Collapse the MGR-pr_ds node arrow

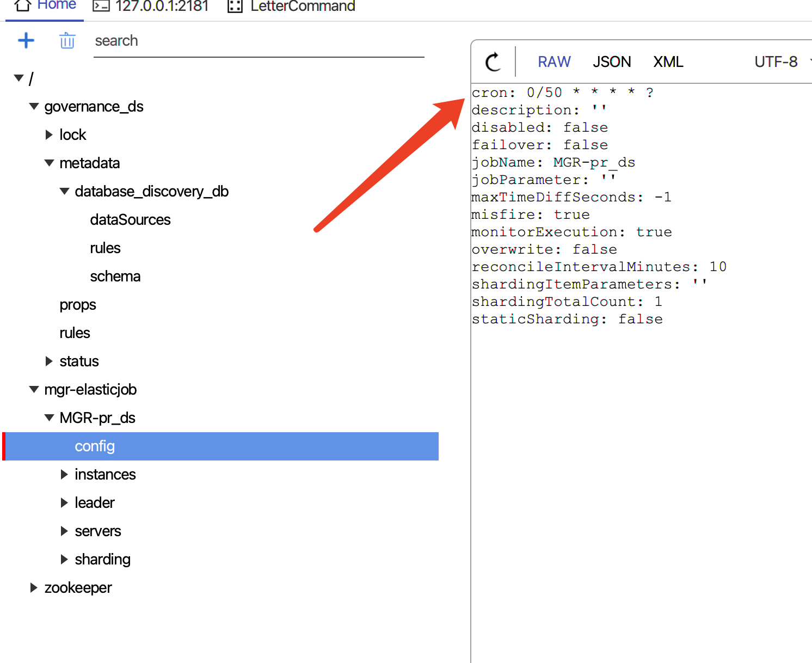(x=50, y=418)
